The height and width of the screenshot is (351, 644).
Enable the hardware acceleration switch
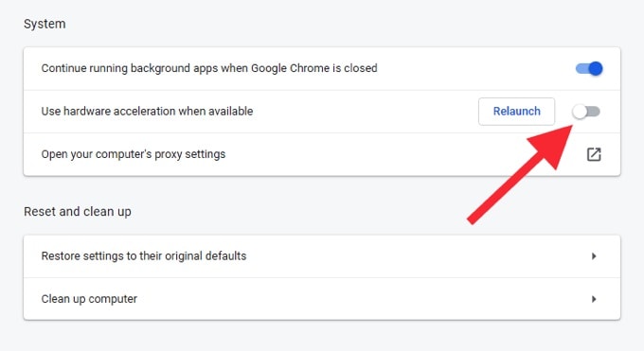[x=586, y=112]
